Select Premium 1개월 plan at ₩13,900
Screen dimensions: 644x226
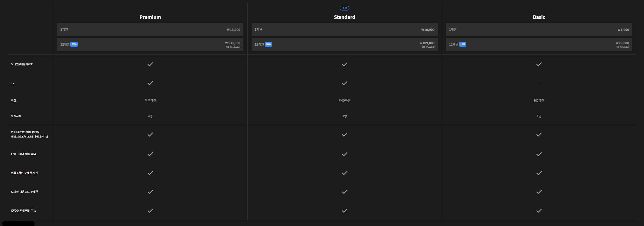click(x=150, y=29)
